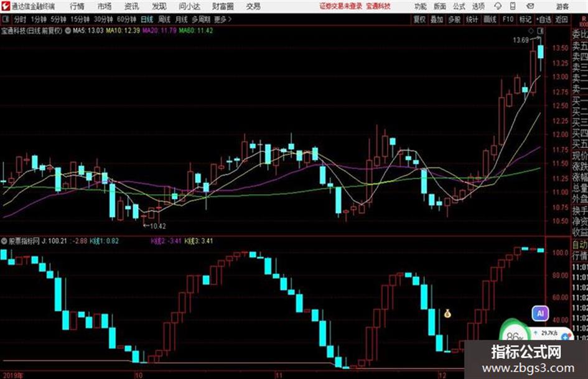
Task: Click the Tongdaxin red logo icon
Action: 5,6
